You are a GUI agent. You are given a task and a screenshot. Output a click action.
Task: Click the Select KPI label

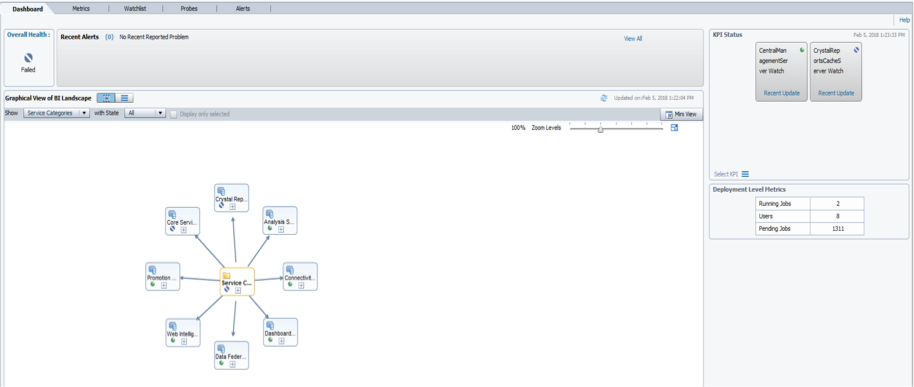pyautogui.click(x=726, y=174)
